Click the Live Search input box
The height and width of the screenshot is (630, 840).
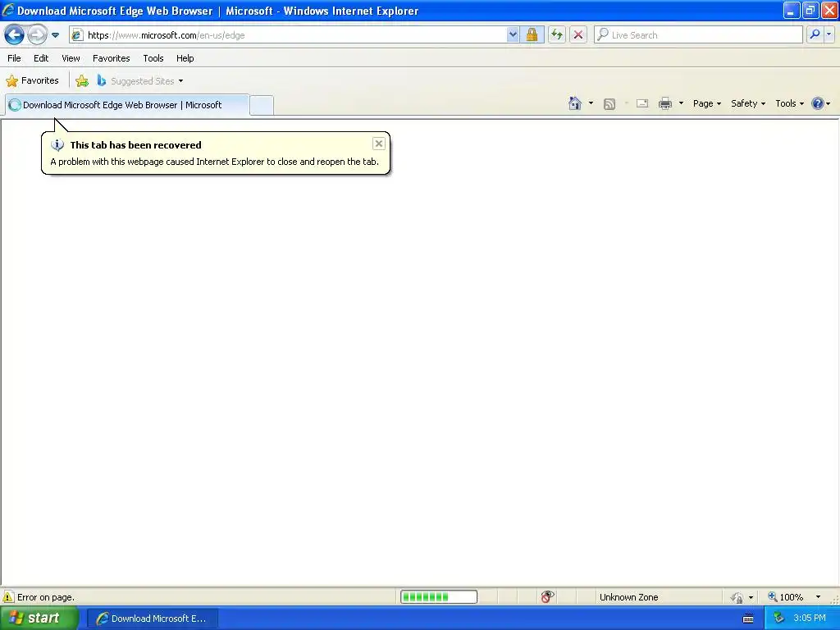698,35
